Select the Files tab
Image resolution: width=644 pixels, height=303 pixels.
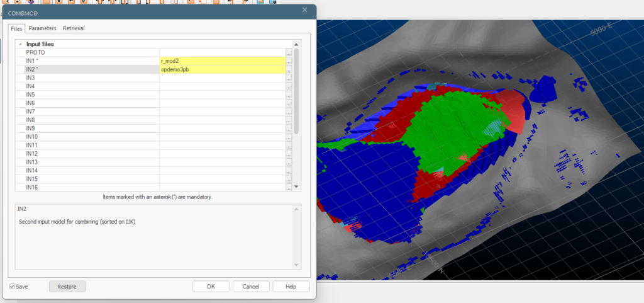coord(17,28)
